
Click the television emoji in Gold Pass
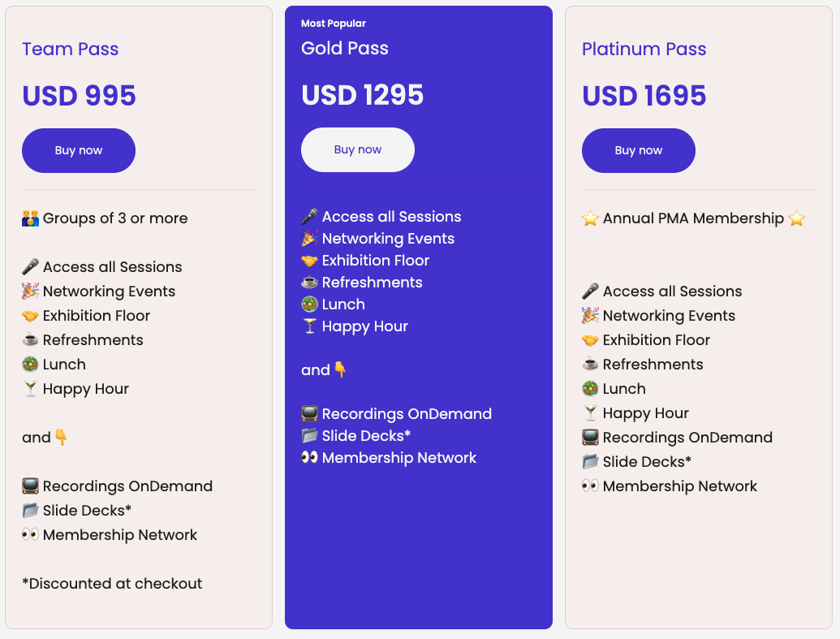[x=310, y=414]
